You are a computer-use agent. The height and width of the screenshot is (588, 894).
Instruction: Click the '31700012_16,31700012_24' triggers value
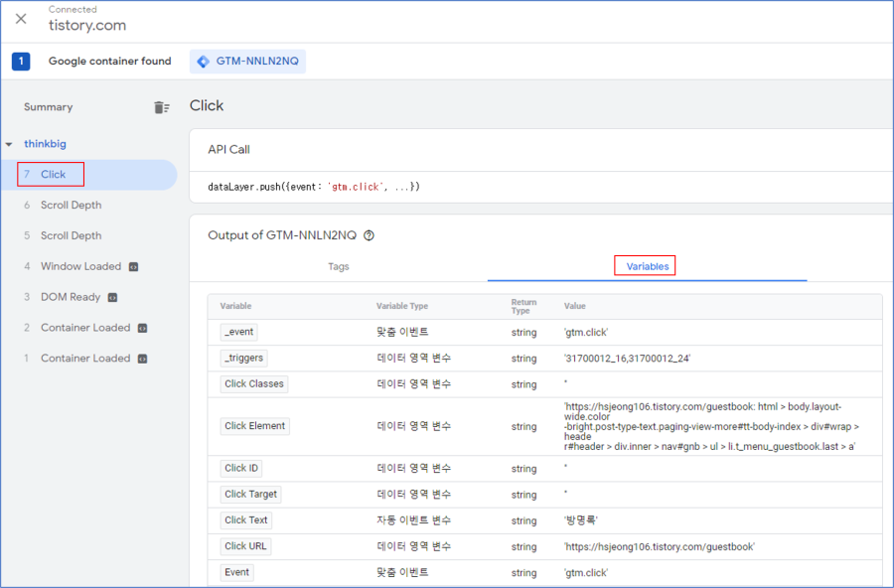[627, 359]
